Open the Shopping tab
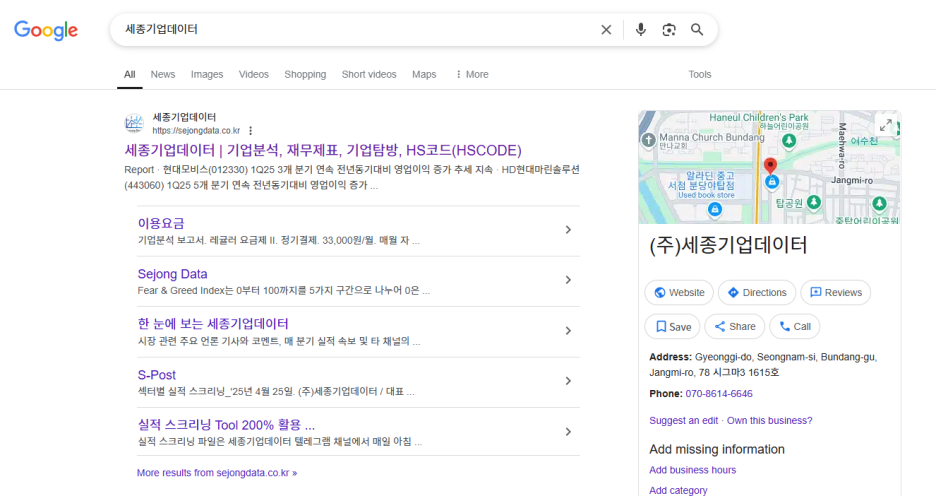This screenshot has width=936, height=496. point(305,75)
